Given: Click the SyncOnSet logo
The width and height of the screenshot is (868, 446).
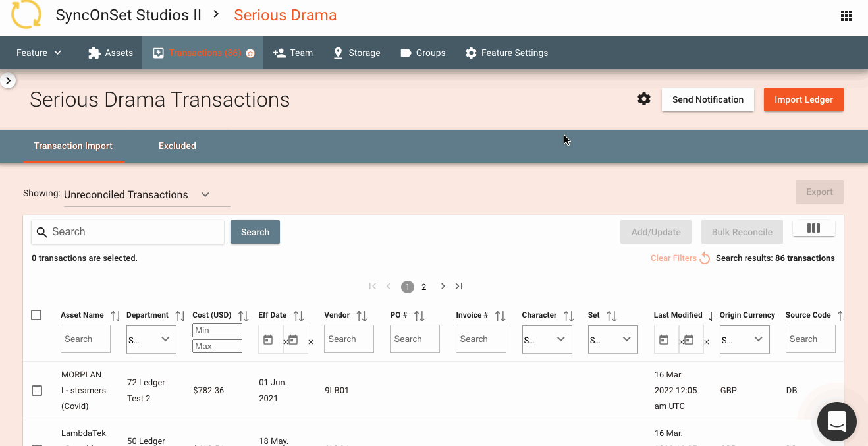Looking at the screenshot, I should pyautogui.click(x=26, y=14).
